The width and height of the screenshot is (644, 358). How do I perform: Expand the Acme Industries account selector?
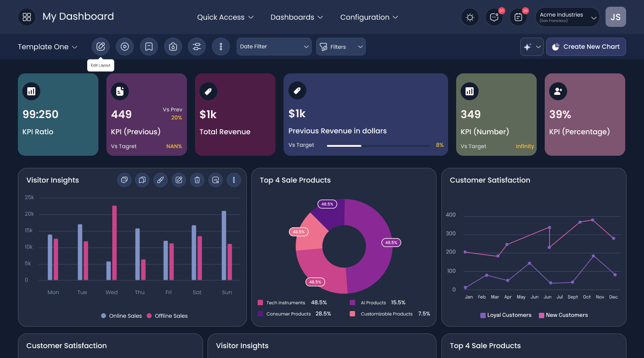tap(568, 17)
